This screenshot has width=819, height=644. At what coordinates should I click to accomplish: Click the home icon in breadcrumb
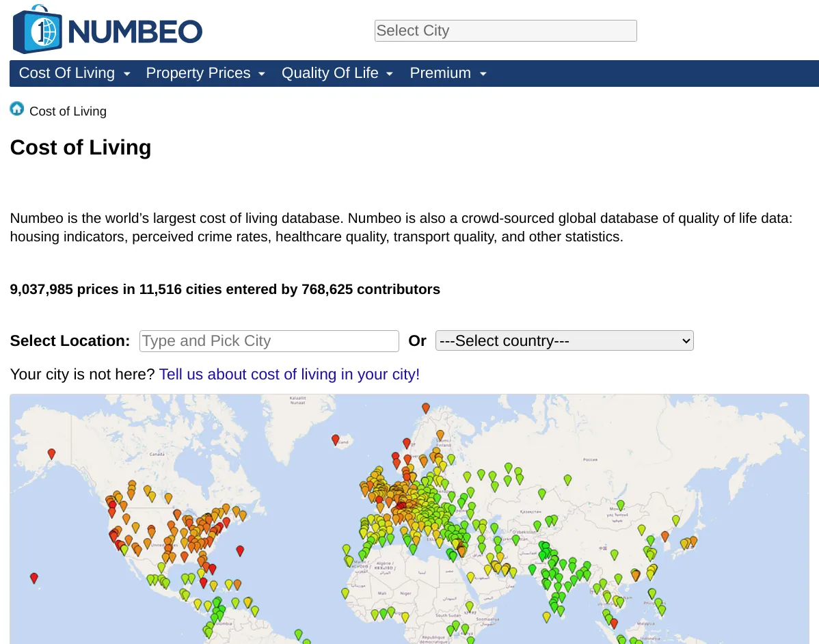click(16, 109)
